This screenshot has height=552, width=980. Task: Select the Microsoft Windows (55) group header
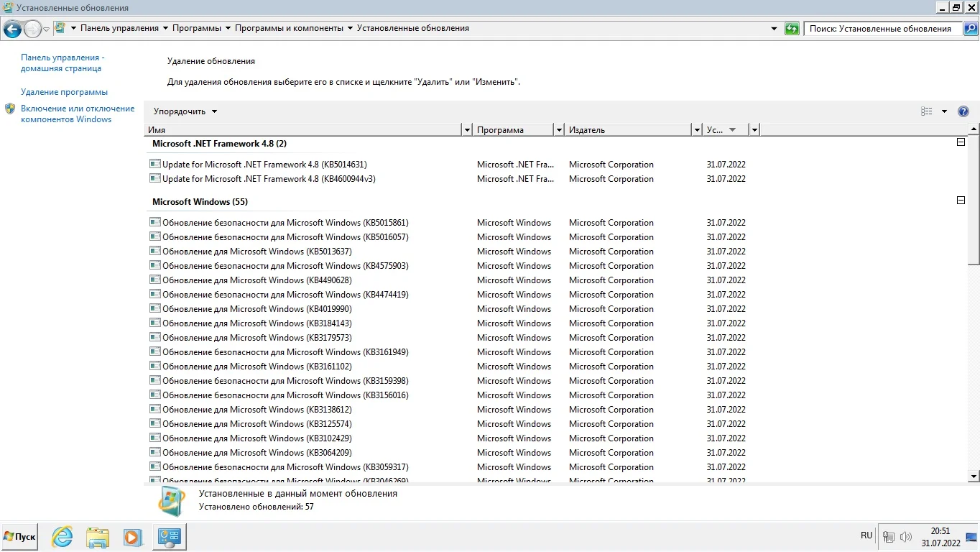(x=200, y=202)
